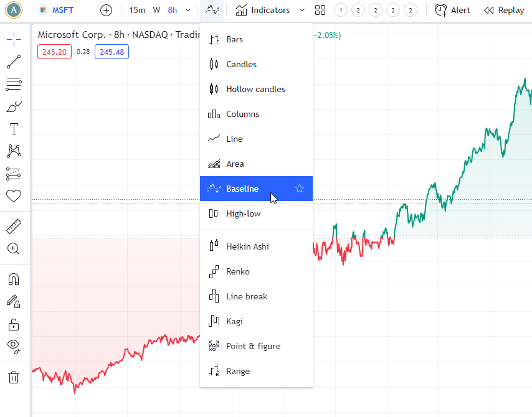Screen dimensions: 532x417
Task: Choose Hollow candles chart type
Action: tap(256, 89)
